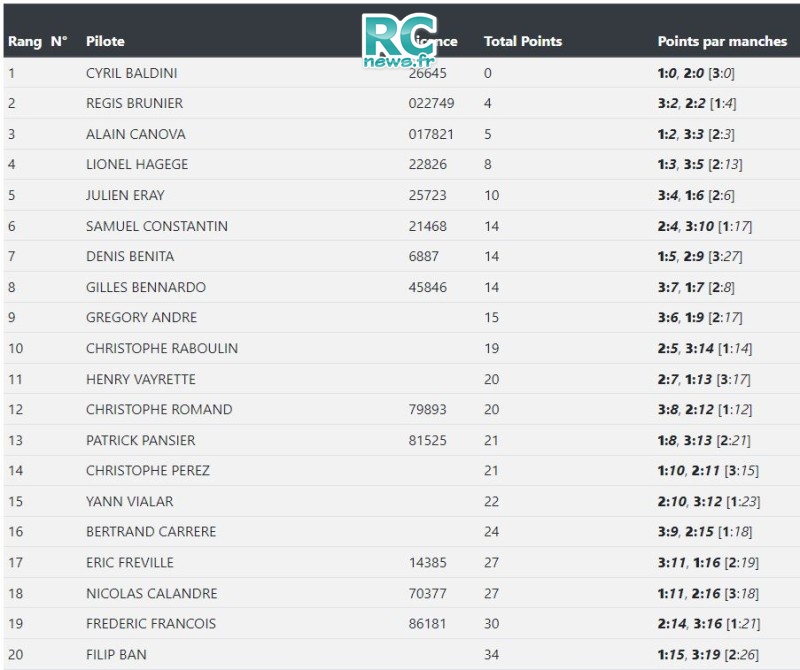Select JULIEN ERAY in the table
This screenshot has width=800, height=670.
125,195
